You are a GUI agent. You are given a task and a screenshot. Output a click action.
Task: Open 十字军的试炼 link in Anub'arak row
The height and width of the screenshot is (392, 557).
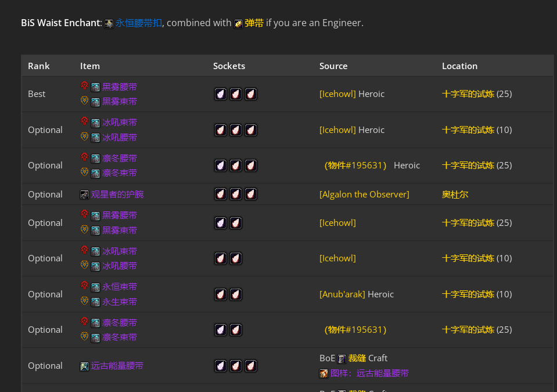pos(468,294)
